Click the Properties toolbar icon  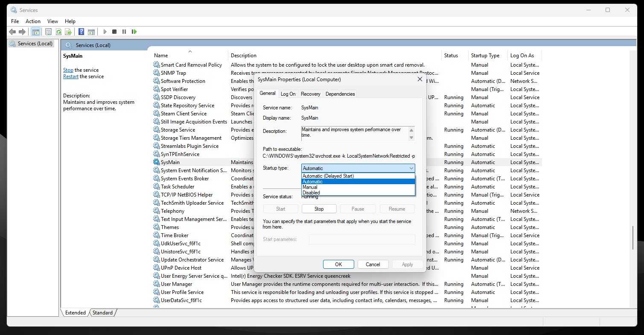pos(48,32)
